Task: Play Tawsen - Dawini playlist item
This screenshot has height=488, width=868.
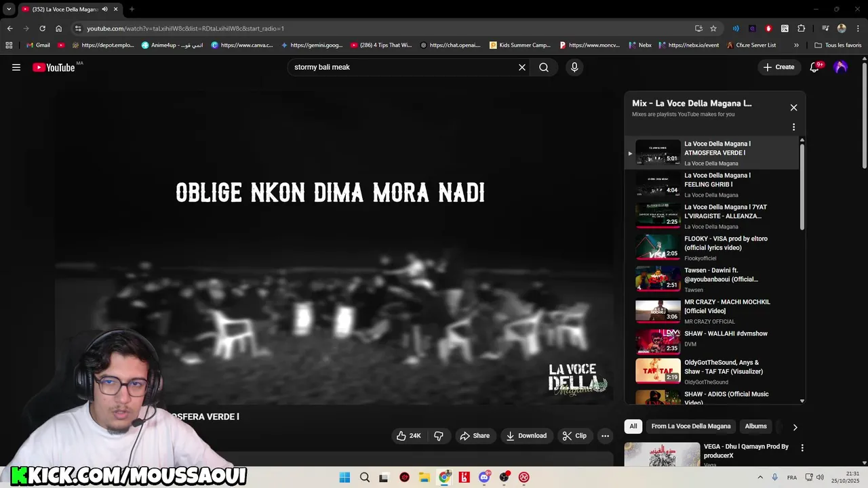Action: pyautogui.click(x=712, y=279)
